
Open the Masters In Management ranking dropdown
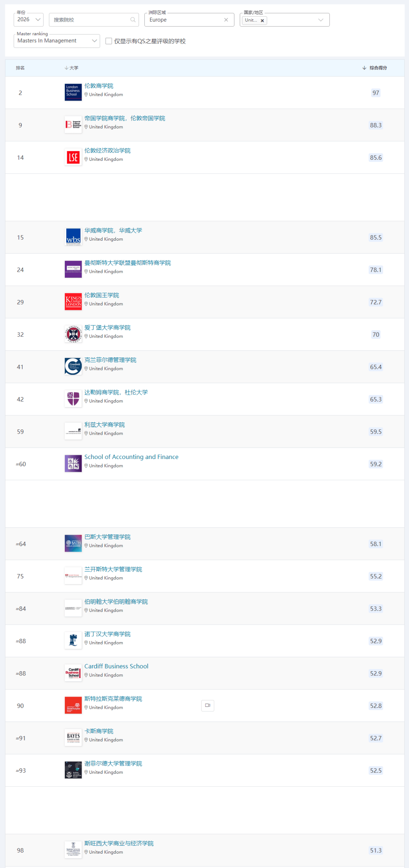pos(57,41)
